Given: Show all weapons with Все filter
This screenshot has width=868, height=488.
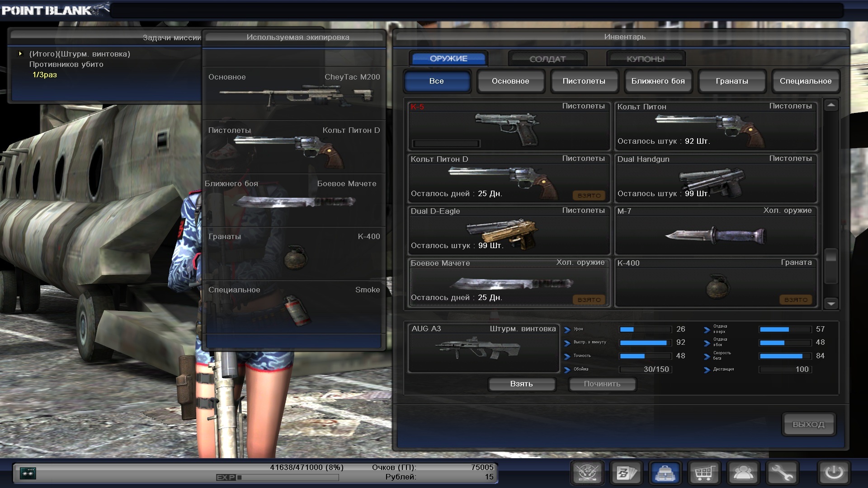Looking at the screenshot, I should click(437, 81).
